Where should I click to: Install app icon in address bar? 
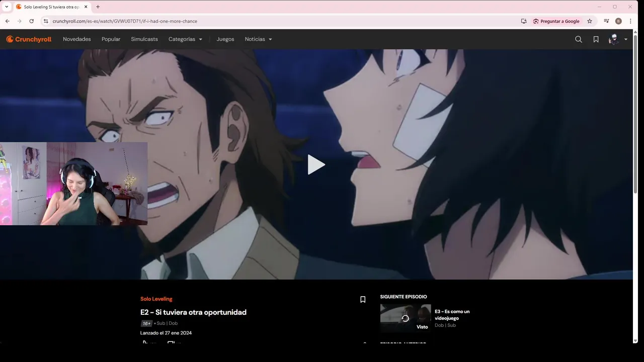(x=524, y=21)
